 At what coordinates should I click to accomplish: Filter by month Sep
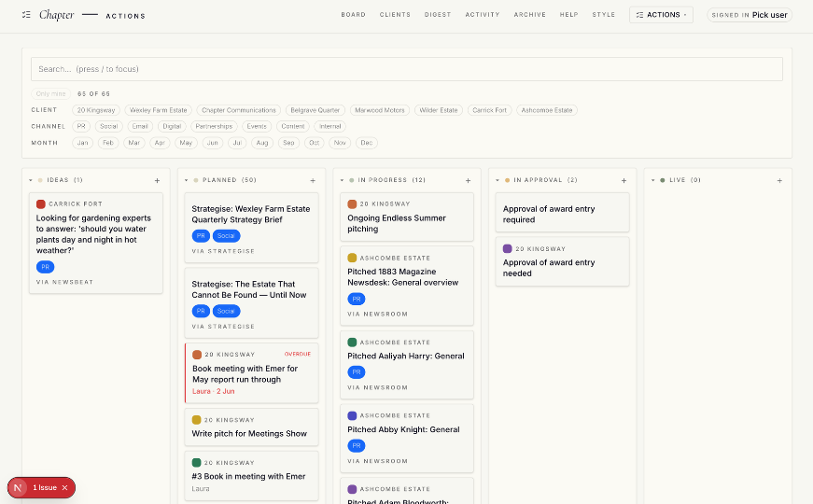click(288, 143)
